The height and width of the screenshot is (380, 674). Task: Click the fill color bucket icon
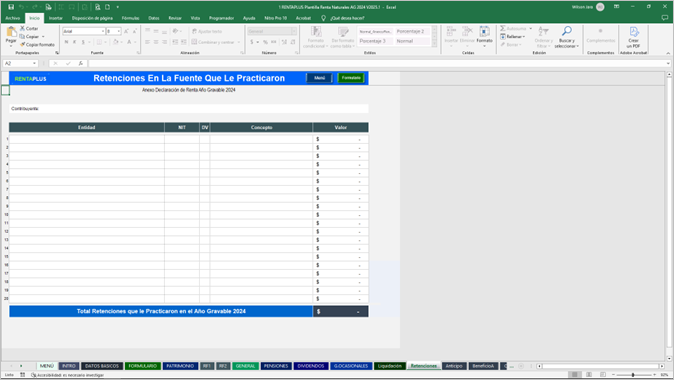[115, 42]
